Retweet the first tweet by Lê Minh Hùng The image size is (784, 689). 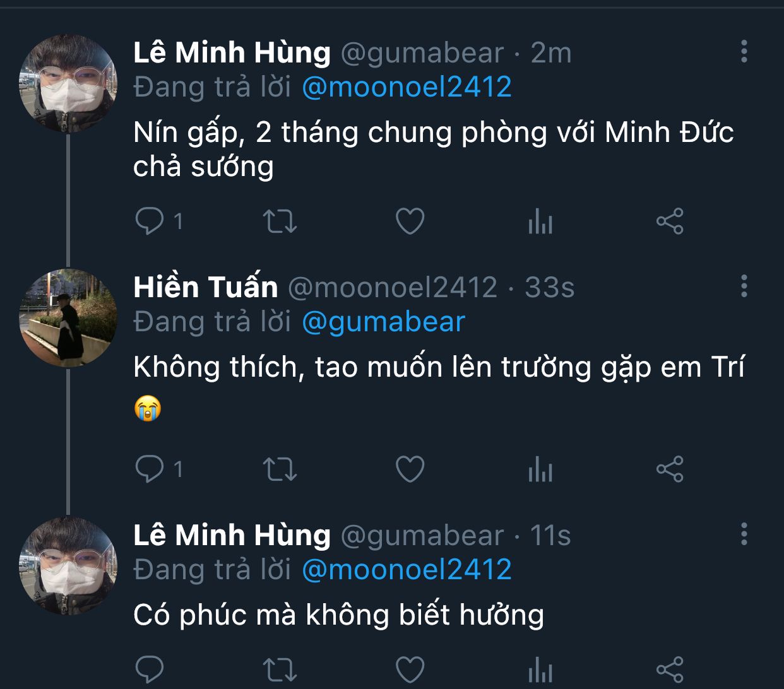click(x=279, y=221)
